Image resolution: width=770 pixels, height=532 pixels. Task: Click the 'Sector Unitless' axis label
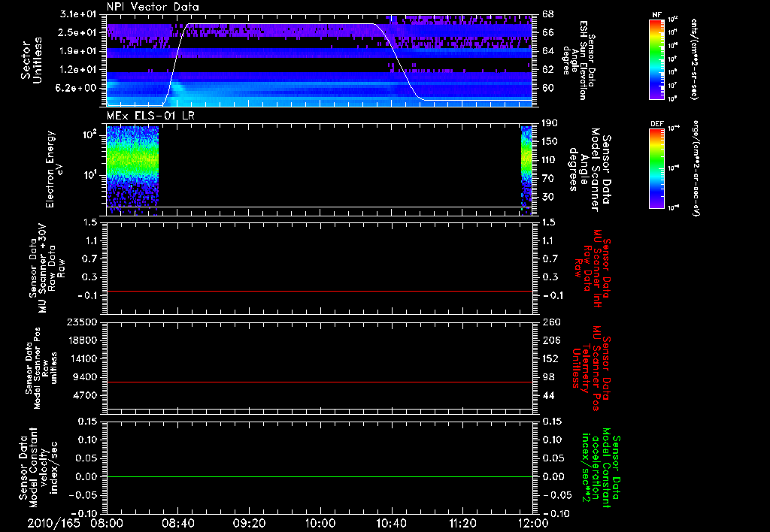(32, 60)
